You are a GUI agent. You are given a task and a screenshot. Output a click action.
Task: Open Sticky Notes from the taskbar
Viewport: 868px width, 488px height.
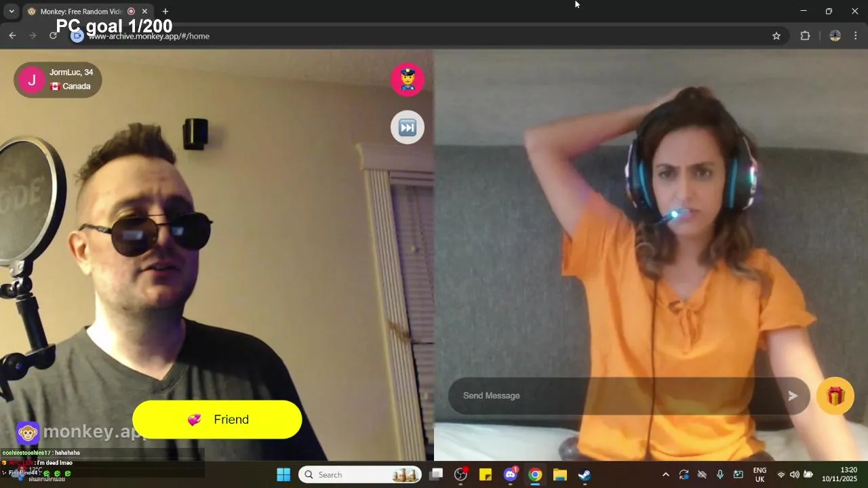tap(486, 474)
